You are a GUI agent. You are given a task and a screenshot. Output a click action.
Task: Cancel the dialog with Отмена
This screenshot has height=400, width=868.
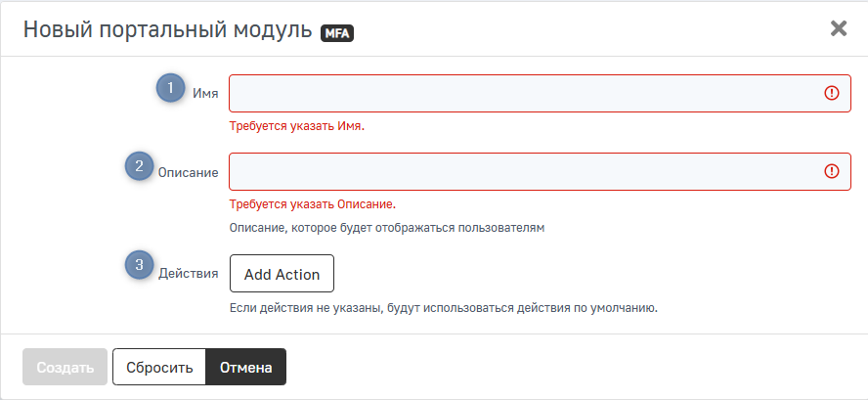click(x=245, y=368)
